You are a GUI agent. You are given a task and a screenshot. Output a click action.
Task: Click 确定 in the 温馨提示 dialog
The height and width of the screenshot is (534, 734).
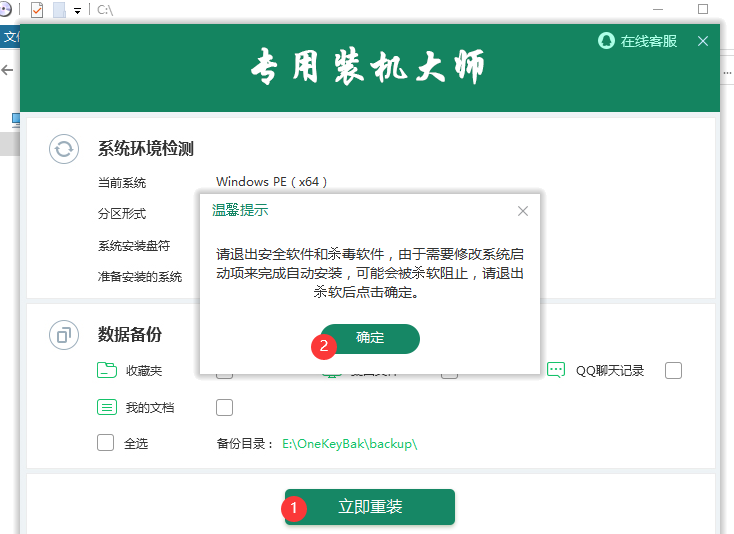pyautogui.click(x=370, y=338)
